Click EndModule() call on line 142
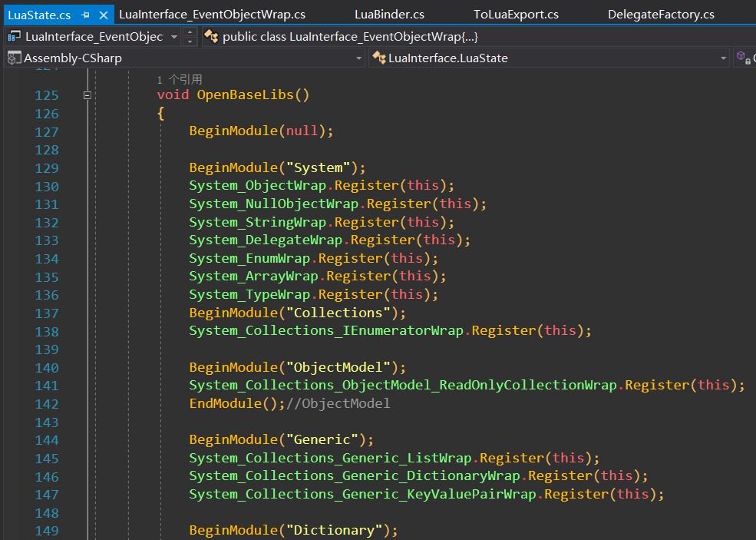Screen dimensions: 756x540 click(x=233, y=403)
